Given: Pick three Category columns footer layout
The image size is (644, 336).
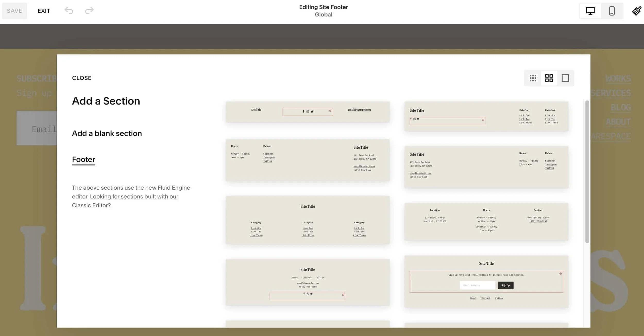Looking at the screenshot, I should click(x=308, y=220).
